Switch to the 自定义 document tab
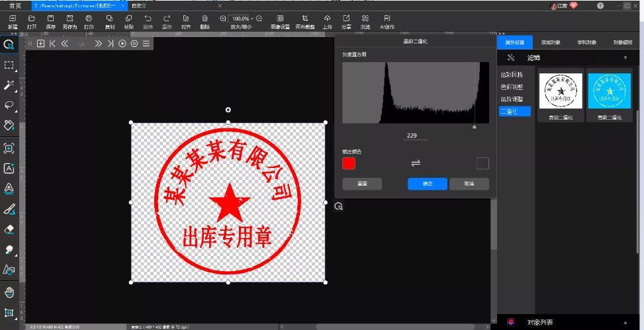The image size is (644, 330). click(x=139, y=6)
